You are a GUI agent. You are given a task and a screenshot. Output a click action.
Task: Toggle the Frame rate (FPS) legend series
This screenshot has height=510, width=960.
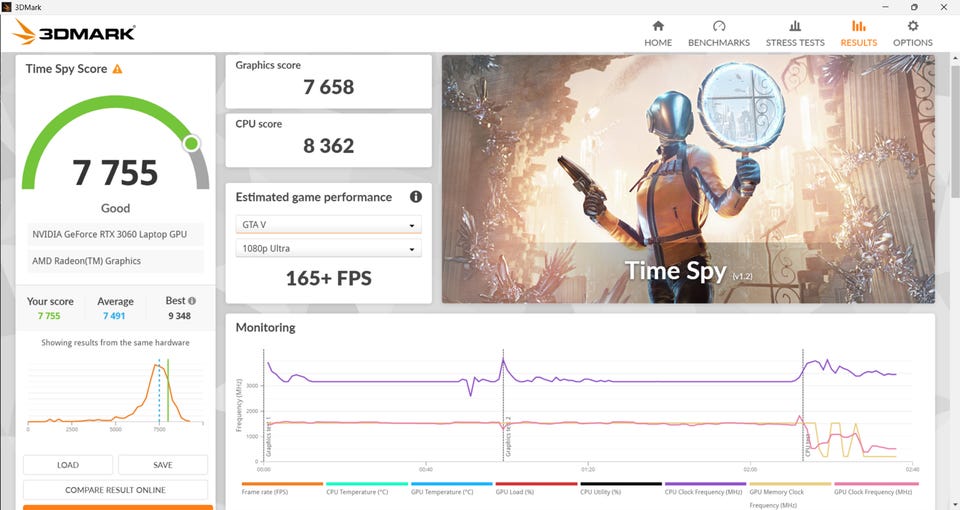(x=282, y=488)
